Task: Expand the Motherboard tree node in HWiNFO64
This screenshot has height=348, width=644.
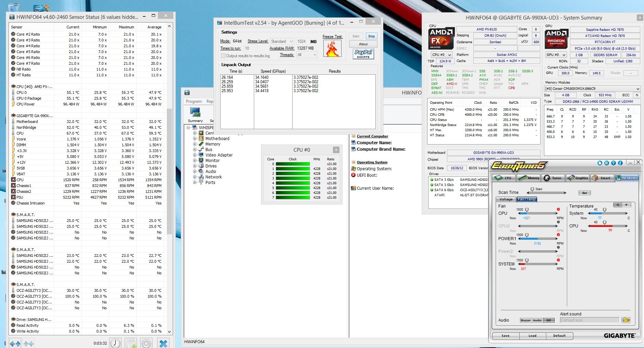Action: pyautogui.click(x=195, y=139)
